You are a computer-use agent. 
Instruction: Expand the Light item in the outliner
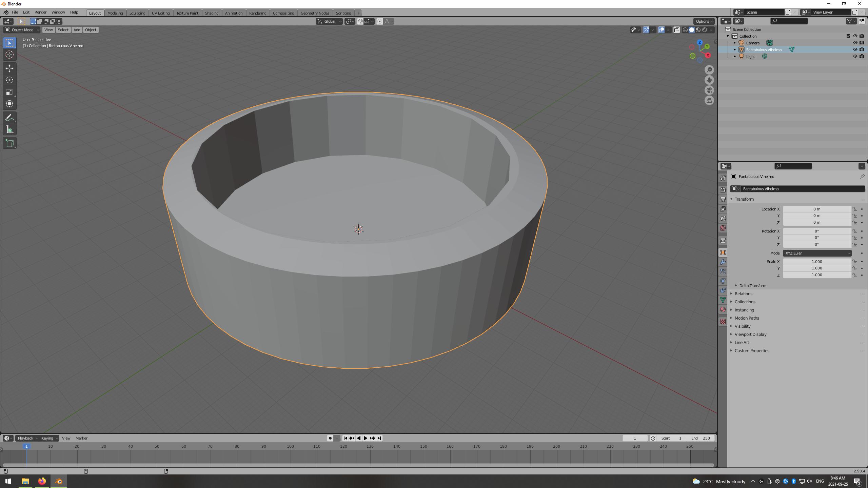[x=735, y=56]
